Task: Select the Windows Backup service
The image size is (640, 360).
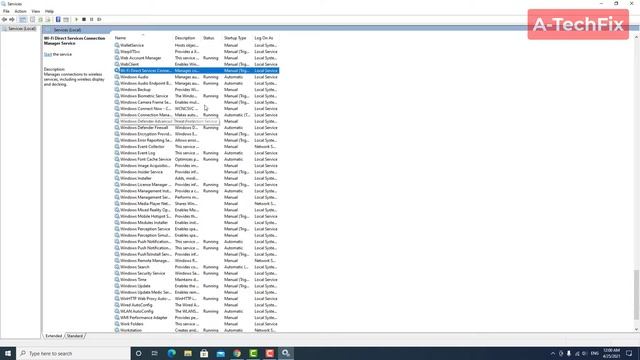Action: (197, 90)
